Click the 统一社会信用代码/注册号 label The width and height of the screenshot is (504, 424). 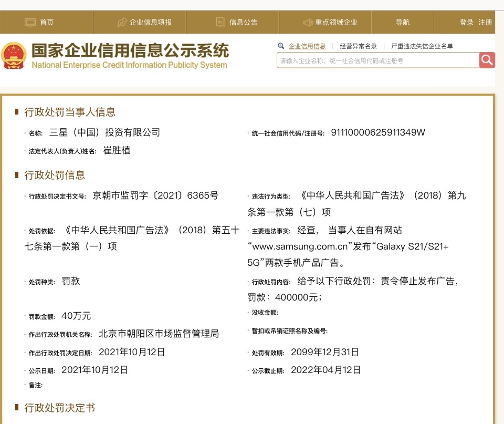tap(288, 133)
